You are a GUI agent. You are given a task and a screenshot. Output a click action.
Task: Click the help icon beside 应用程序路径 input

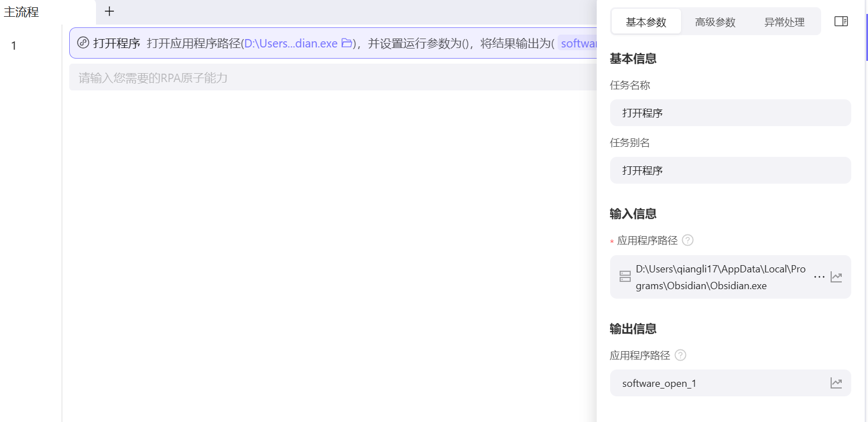point(688,240)
